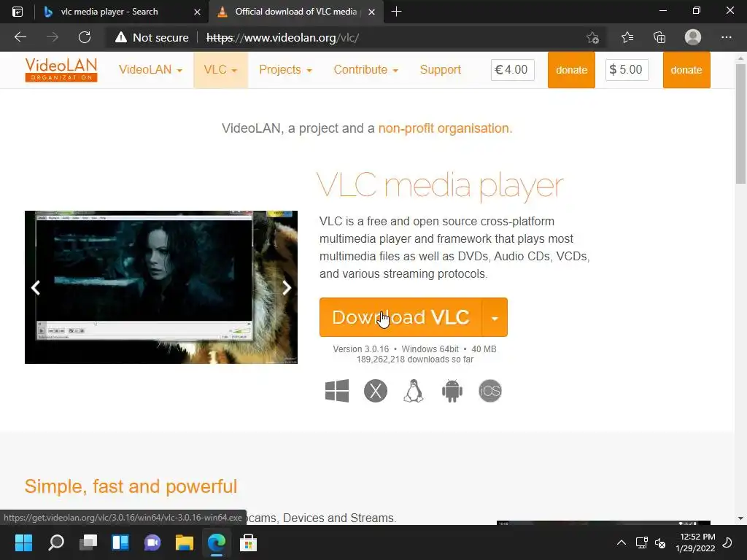Image resolution: width=747 pixels, height=560 pixels.
Task: Open the Support page link
Action: (440, 69)
